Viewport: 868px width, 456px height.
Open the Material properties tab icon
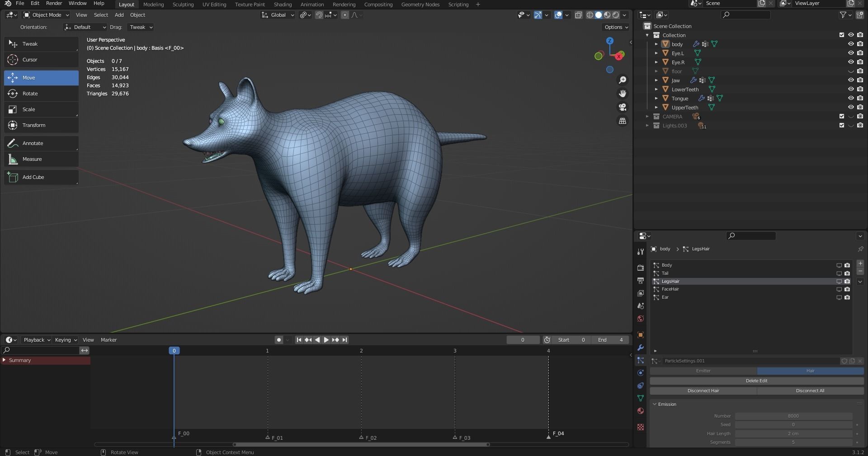(x=640, y=411)
